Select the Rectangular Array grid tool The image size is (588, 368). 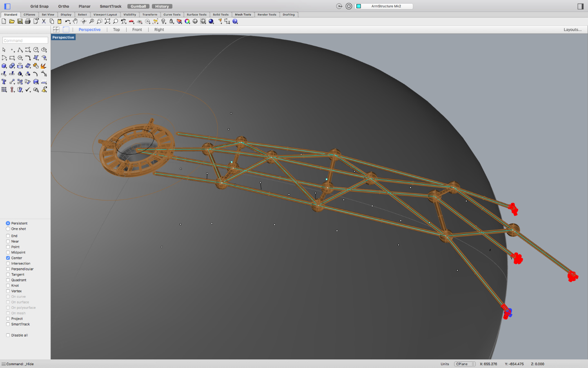(4, 90)
